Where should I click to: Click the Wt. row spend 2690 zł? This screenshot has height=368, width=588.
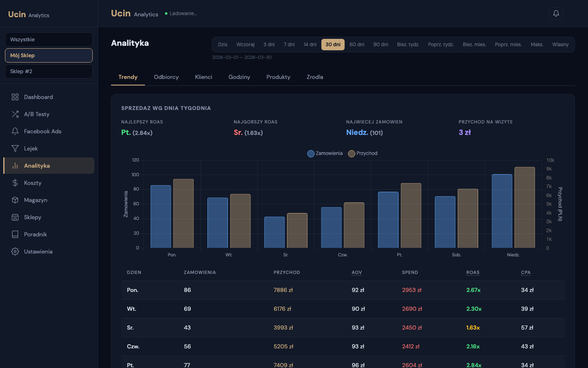tap(412, 309)
